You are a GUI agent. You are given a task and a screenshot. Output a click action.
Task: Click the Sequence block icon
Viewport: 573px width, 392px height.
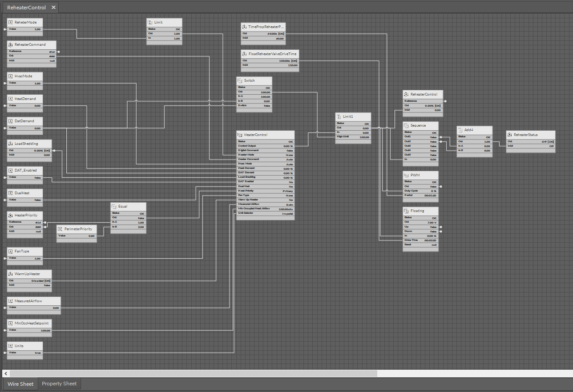click(407, 126)
